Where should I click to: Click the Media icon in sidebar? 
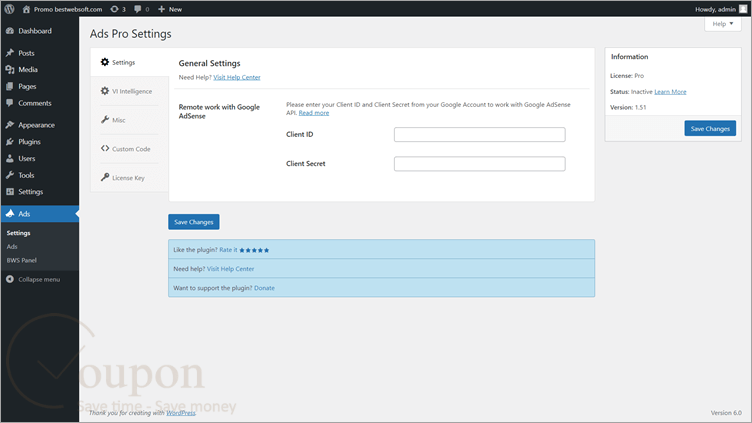10,70
